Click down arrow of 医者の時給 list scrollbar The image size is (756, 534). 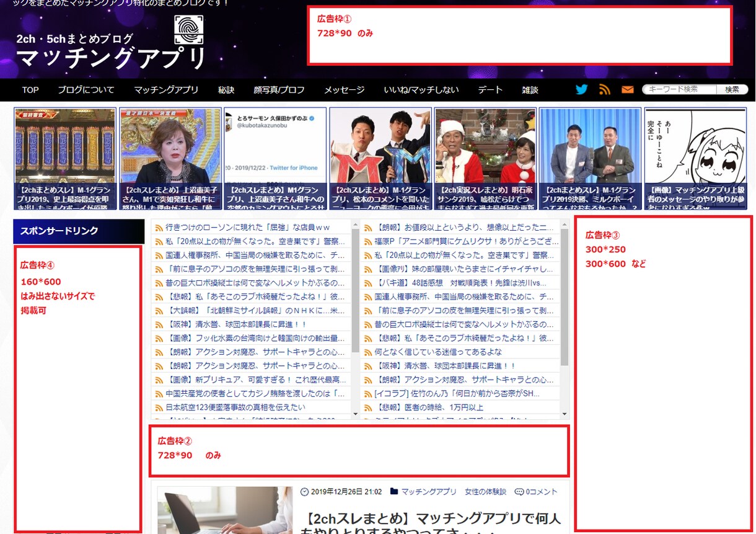click(x=565, y=414)
